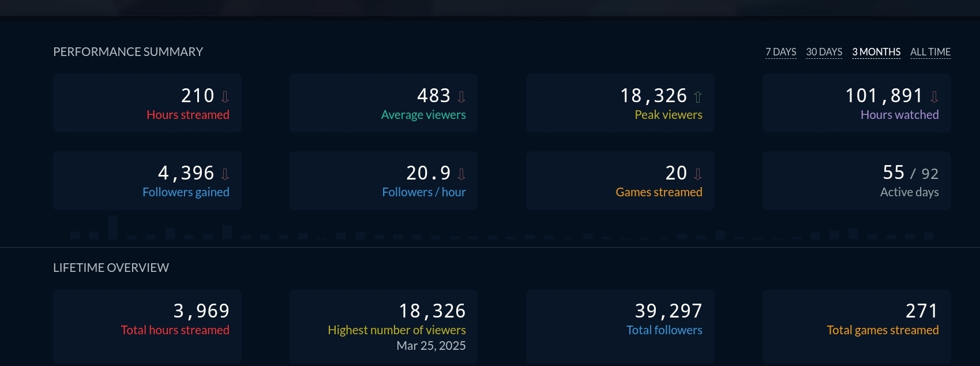
Task: Open the Followers / hour label
Action: click(x=424, y=192)
